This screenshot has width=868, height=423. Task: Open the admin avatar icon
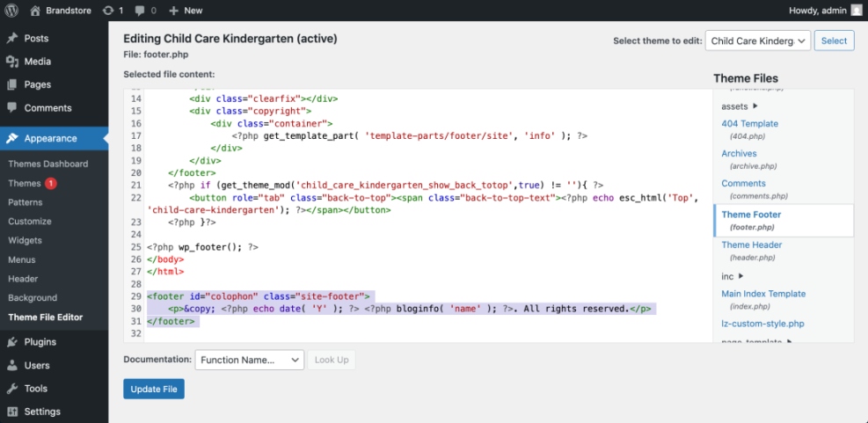point(856,10)
